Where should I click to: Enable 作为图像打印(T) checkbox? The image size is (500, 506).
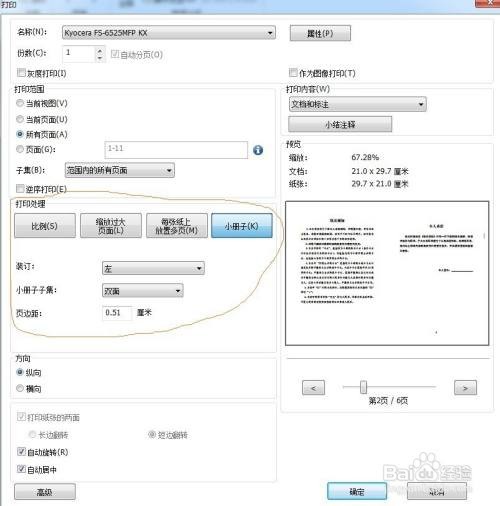[293, 73]
